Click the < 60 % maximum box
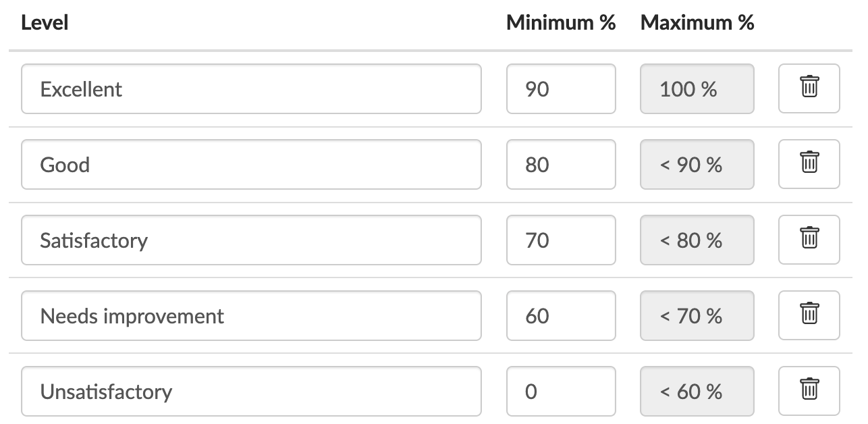Image resolution: width=868 pixels, height=424 pixels. (x=697, y=391)
